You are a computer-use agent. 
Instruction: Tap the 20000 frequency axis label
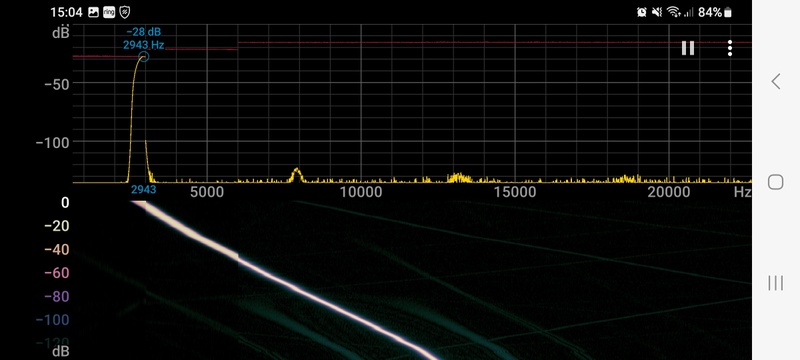tap(669, 192)
